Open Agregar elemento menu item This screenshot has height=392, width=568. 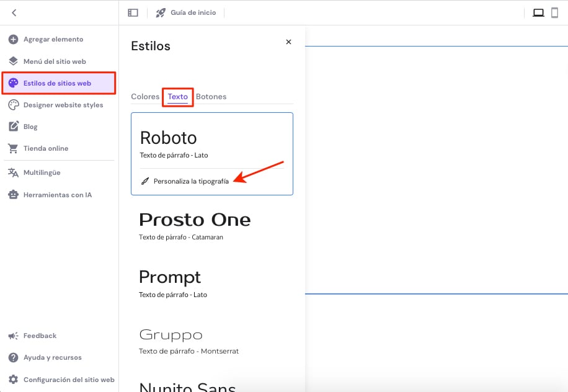(53, 39)
